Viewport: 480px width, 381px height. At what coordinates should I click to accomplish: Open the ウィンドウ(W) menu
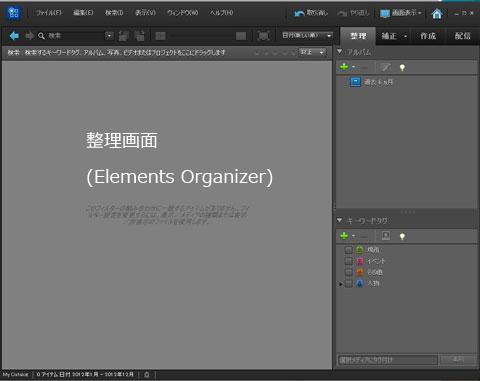(x=182, y=13)
